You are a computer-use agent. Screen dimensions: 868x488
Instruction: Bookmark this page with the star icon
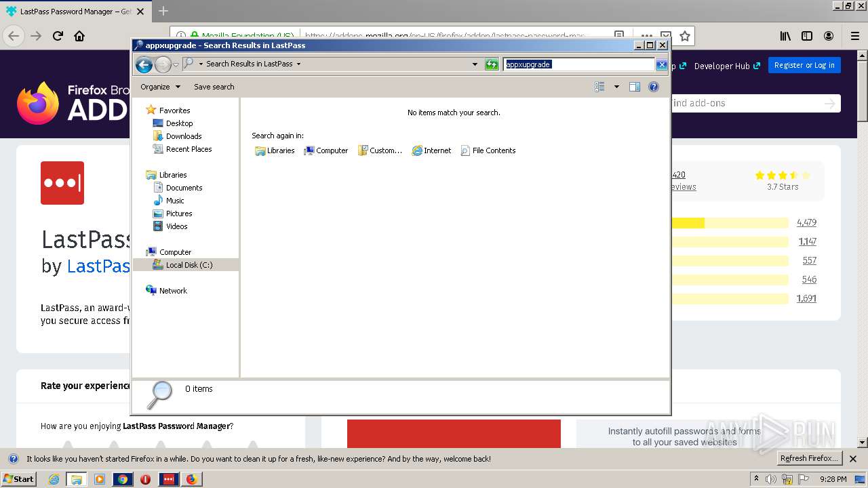(685, 36)
